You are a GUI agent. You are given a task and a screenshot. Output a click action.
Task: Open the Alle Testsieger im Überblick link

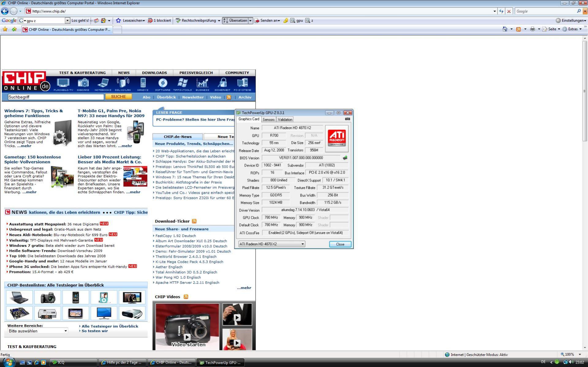(x=110, y=326)
